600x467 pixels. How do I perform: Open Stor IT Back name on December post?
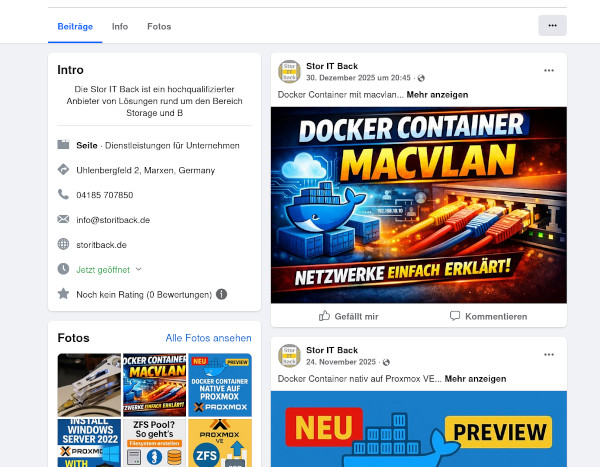tap(332, 66)
